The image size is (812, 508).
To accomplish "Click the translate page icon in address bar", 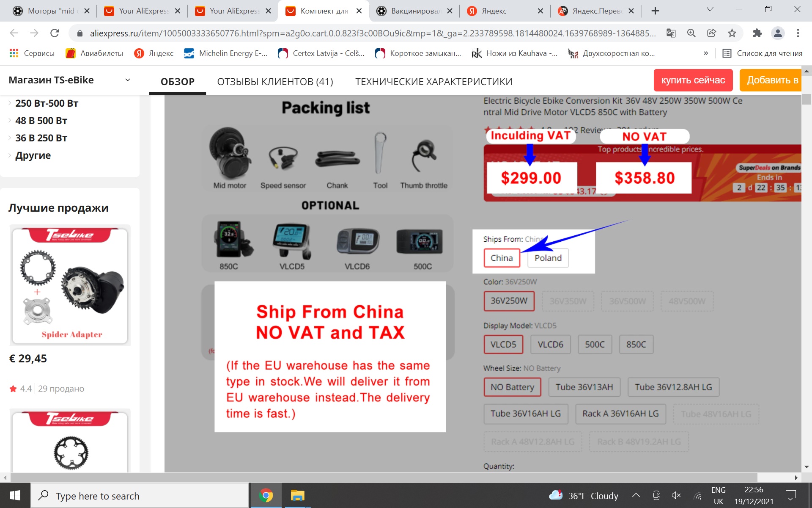I will [671, 33].
